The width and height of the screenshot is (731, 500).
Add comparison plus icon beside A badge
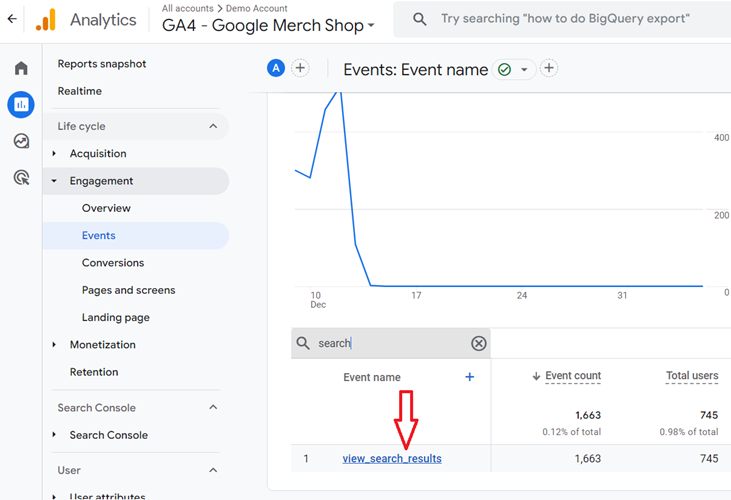(300, 68)
